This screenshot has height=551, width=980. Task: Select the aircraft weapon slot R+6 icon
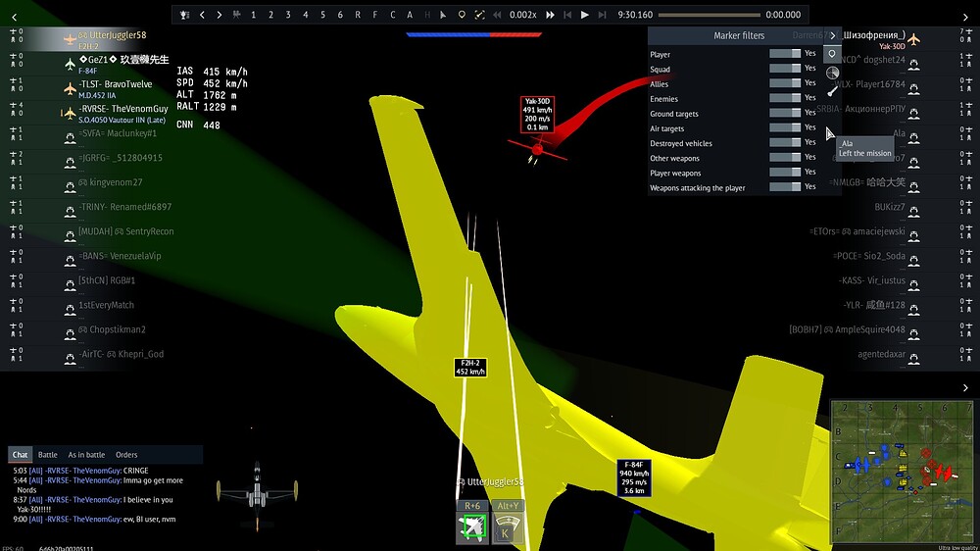(x=473, y=527)
